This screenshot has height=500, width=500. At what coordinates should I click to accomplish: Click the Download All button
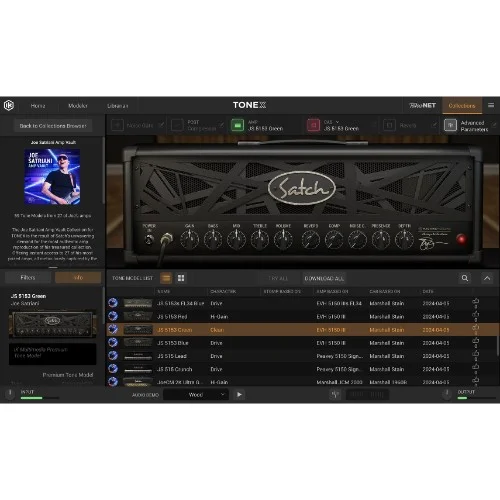(x=324, y=278)
